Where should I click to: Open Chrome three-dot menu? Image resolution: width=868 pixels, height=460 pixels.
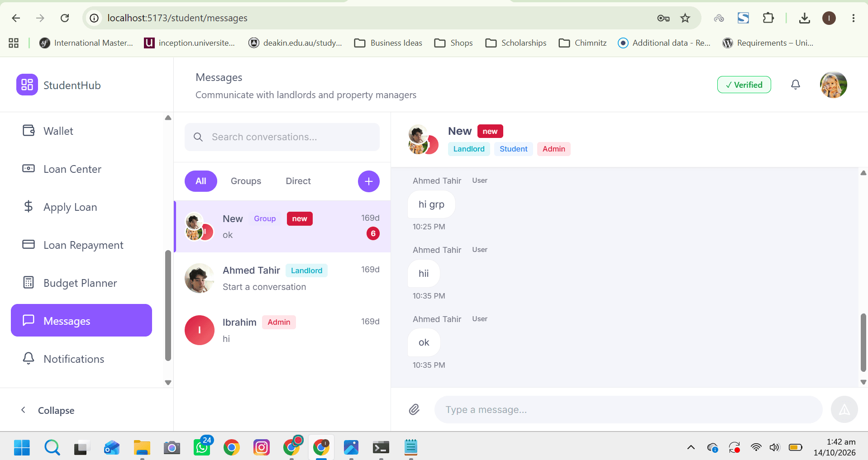853,18
